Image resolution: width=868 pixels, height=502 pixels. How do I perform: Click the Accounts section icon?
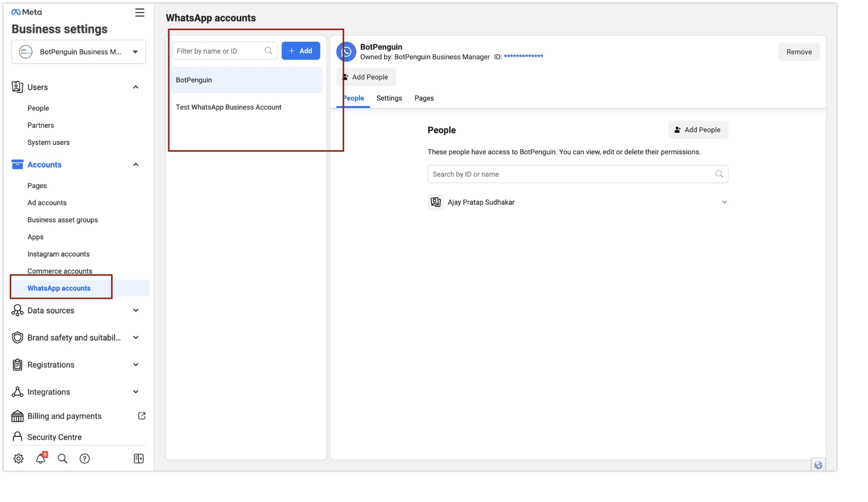tap(17, 165)
